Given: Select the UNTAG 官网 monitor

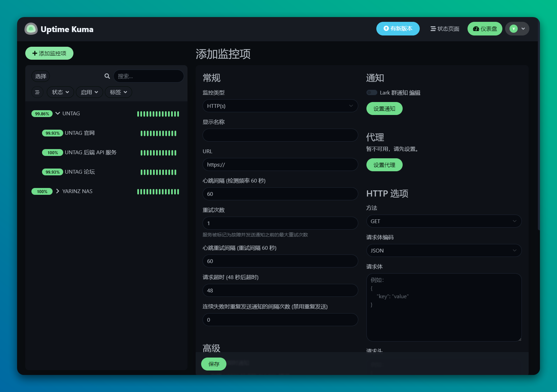Looking at the screenshot, I should coord(80,133).
